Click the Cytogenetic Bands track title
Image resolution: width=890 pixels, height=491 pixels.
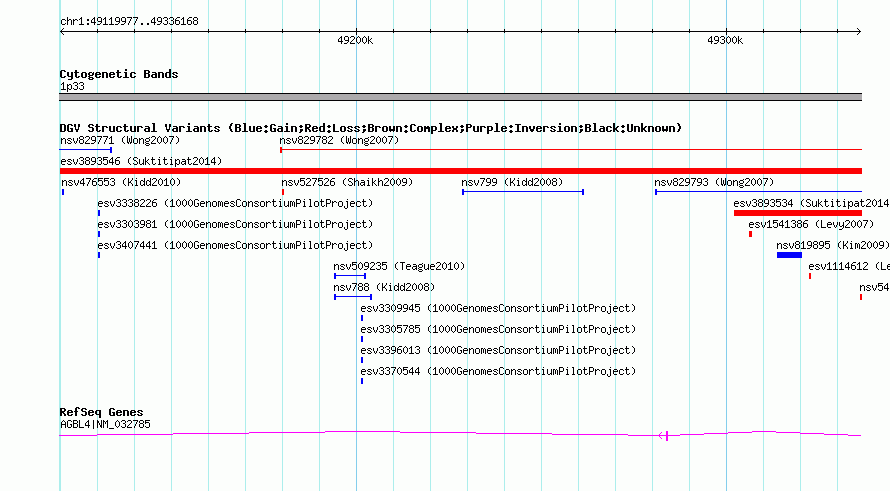[x=119, y=74]
